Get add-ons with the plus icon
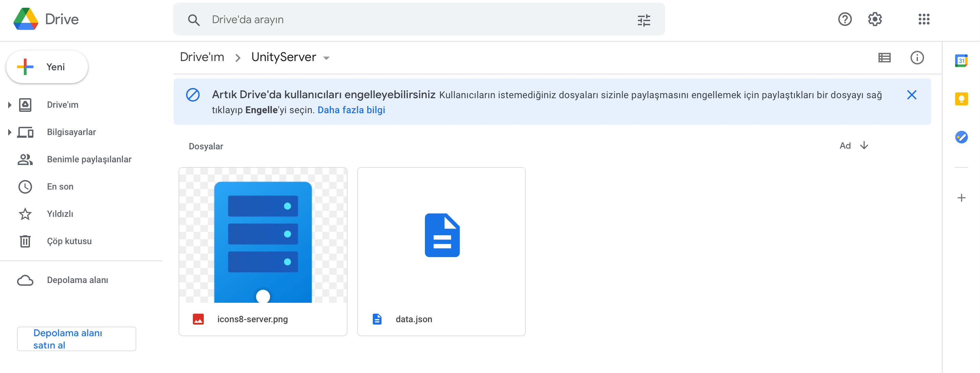980x373 pixels. (961, 198)
